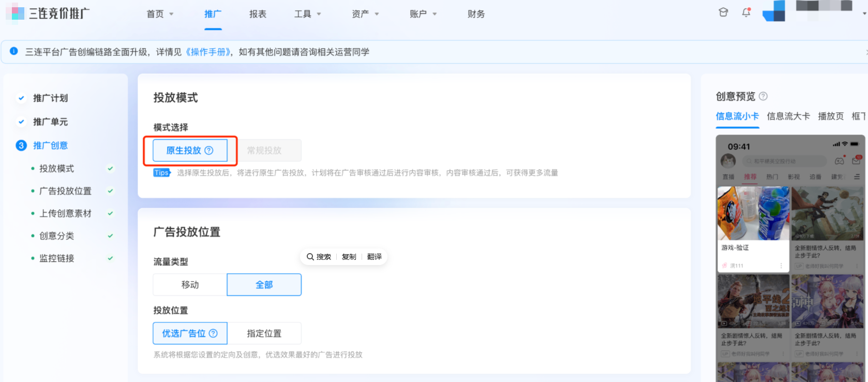Image resolution: width=868 pixels, height=382 pixels.
Task: Click the checkmark icon beside 推广单元
Action: coord(21,122)
